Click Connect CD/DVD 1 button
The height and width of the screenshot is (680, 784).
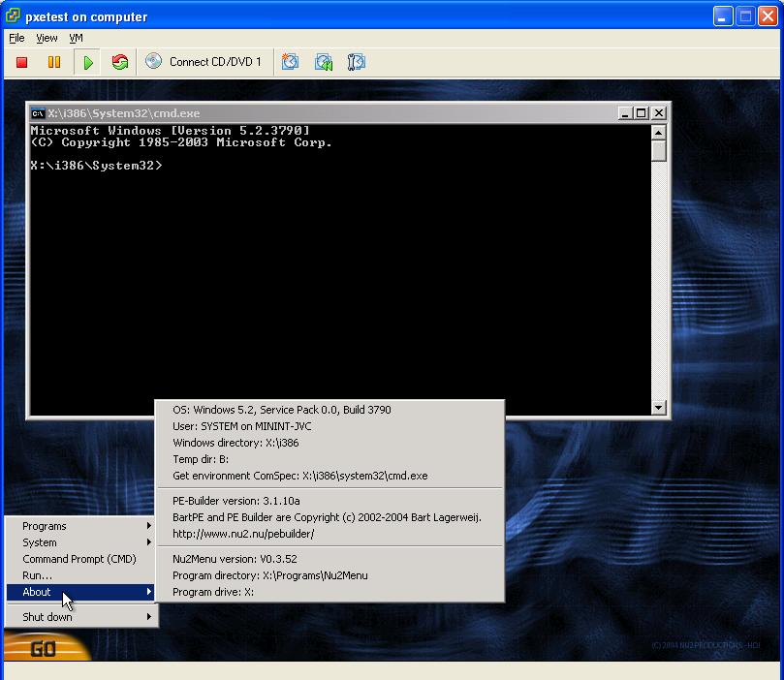[x=204, y=62]
